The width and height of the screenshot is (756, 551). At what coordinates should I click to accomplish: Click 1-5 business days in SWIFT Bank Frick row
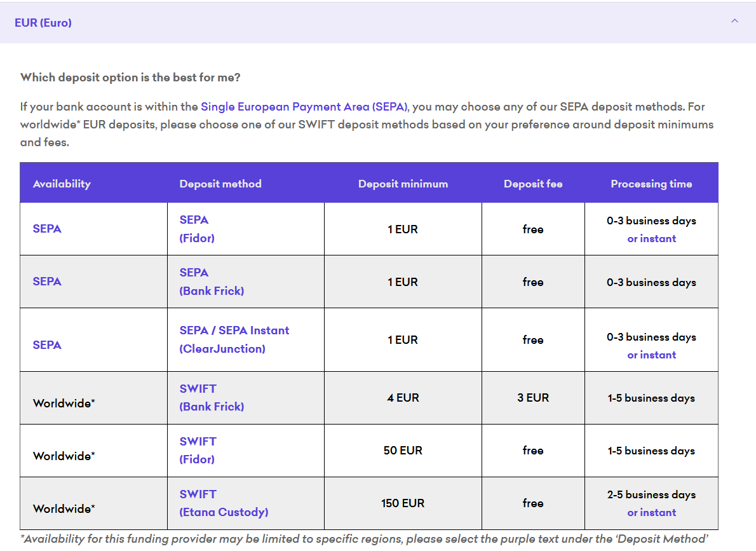651,398
